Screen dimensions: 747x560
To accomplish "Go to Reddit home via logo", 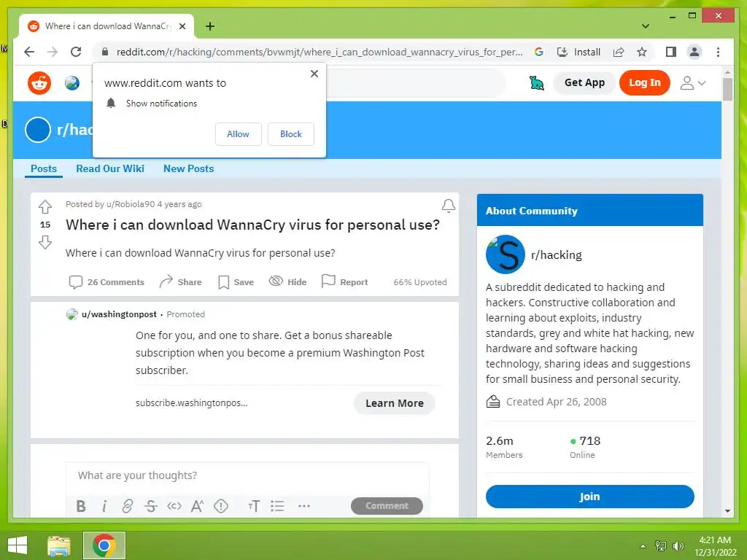I will click(39, 83).
